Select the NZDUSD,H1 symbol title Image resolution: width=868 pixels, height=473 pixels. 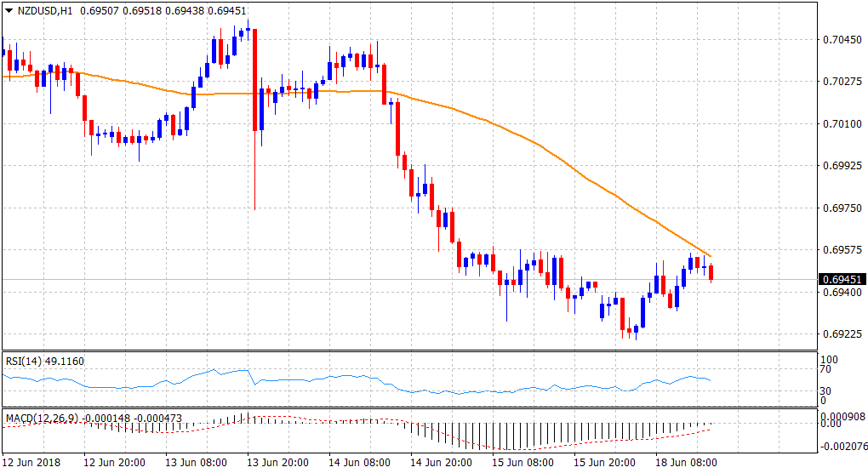(x=43, y=9)
